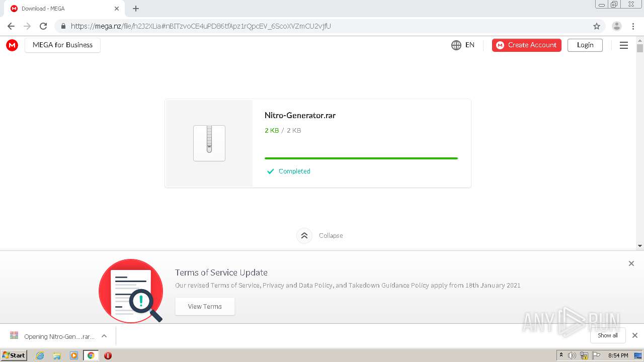Click the EN language label
The image size is (644, 362).
pyautogui.click(x=470, y=45)
